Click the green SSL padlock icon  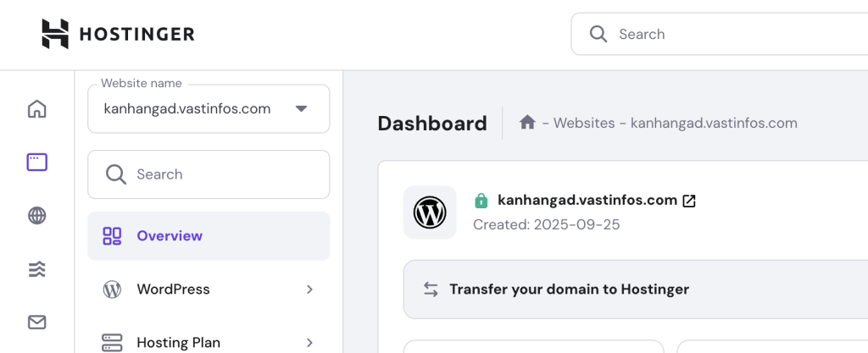point(481,201)
